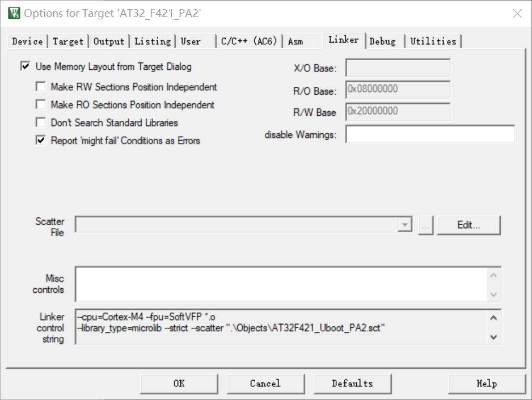Screen dimensions: 532x400
Task: Browse for scatter file with ... button
Action: point(426,225)
